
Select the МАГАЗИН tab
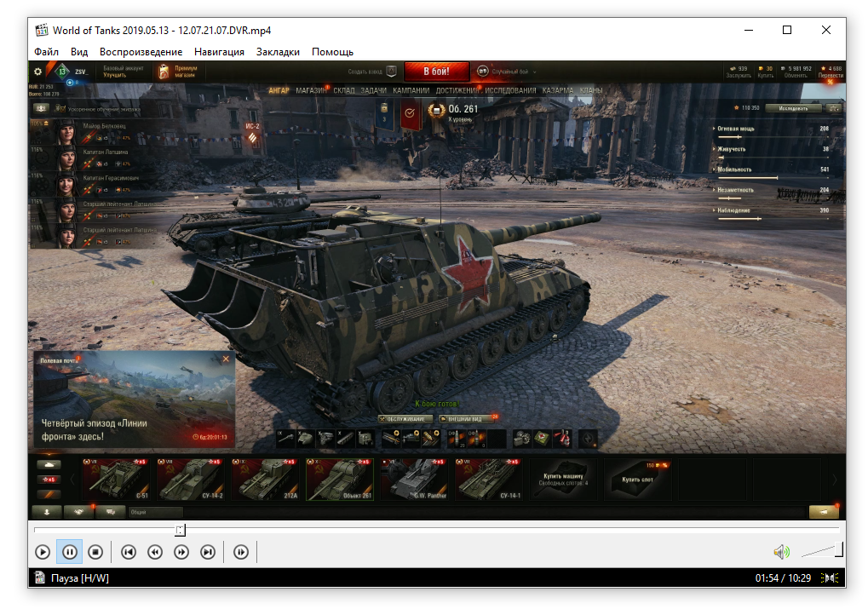[312, 90]
